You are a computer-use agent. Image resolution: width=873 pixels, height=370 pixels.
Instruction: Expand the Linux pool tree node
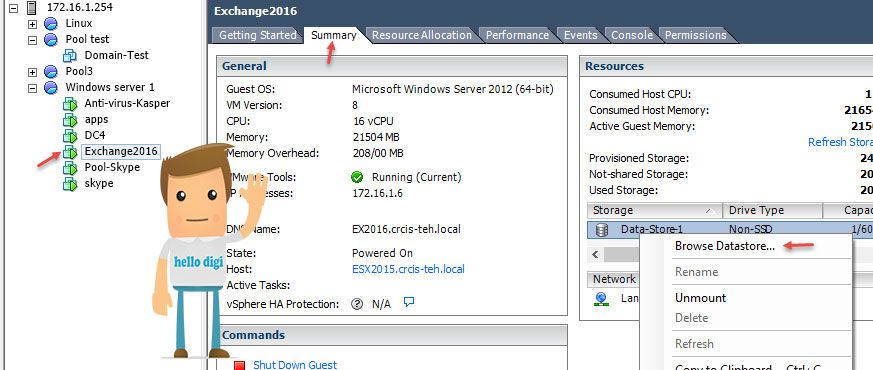tap(32, 24)
